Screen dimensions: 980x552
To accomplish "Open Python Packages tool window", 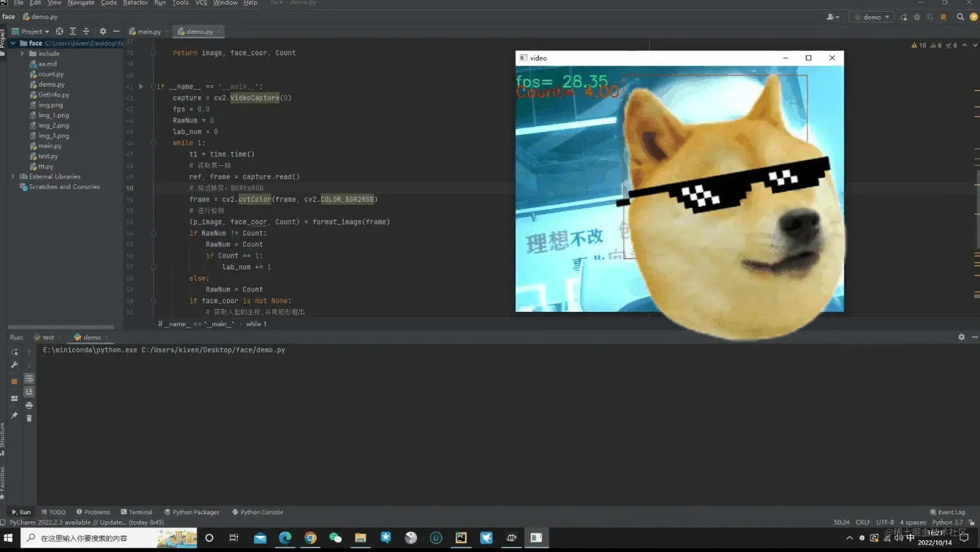I will pyautogui.click(x=192, y=512).
